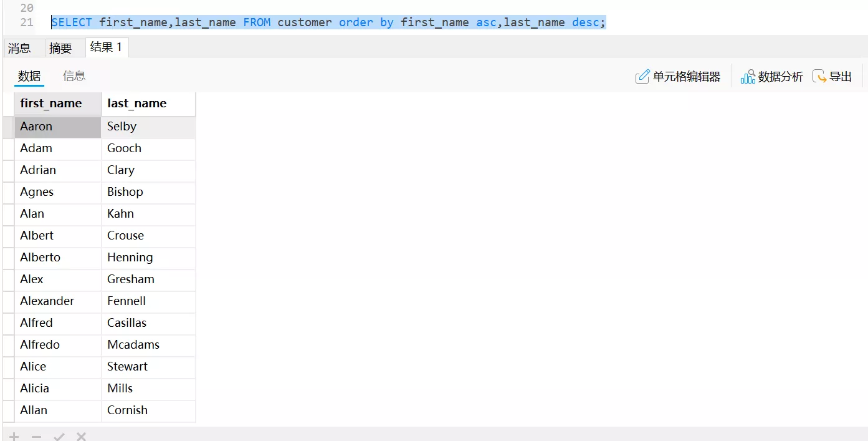Screen dimensions: 868x441
Task: Open the 信息 sub-tab
Action: point(74,76)
